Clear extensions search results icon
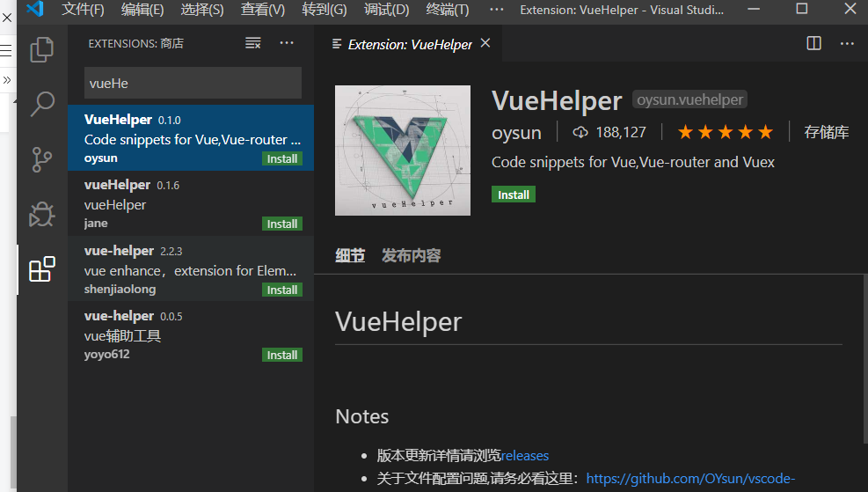Image resolution: width=868 pixels, height=492 pixels. coord(253,43)
